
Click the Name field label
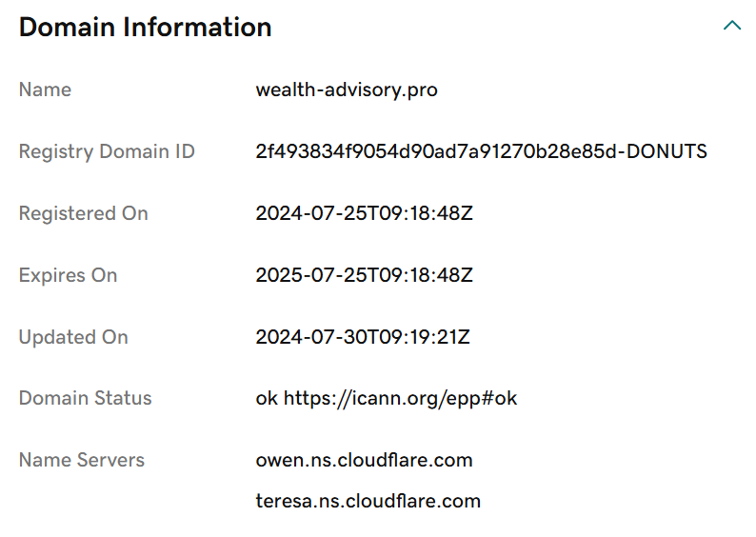(x=45, y=89)
